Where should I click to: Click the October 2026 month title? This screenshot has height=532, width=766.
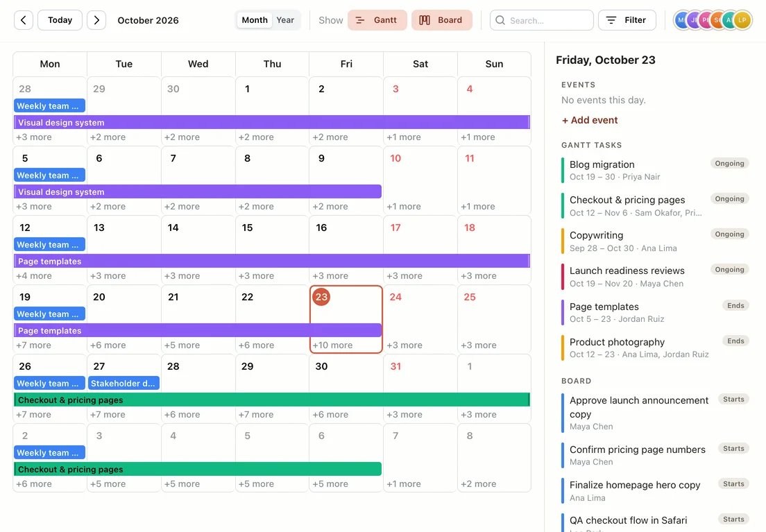pyautogui.click(x=148, y=20)
